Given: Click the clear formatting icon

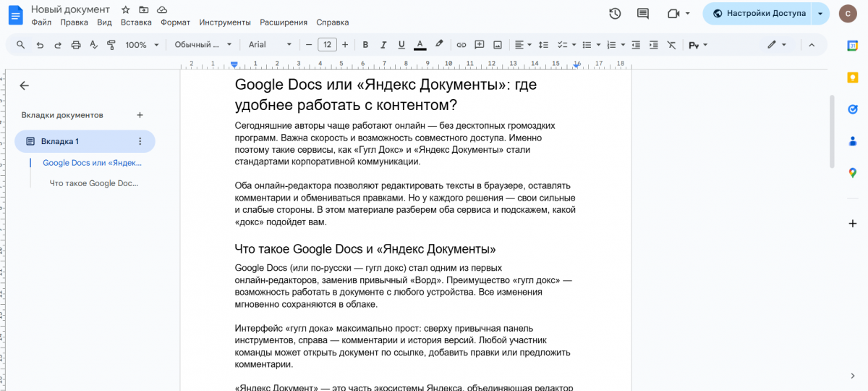Looking at the screenshot, I should coord(671,45).
